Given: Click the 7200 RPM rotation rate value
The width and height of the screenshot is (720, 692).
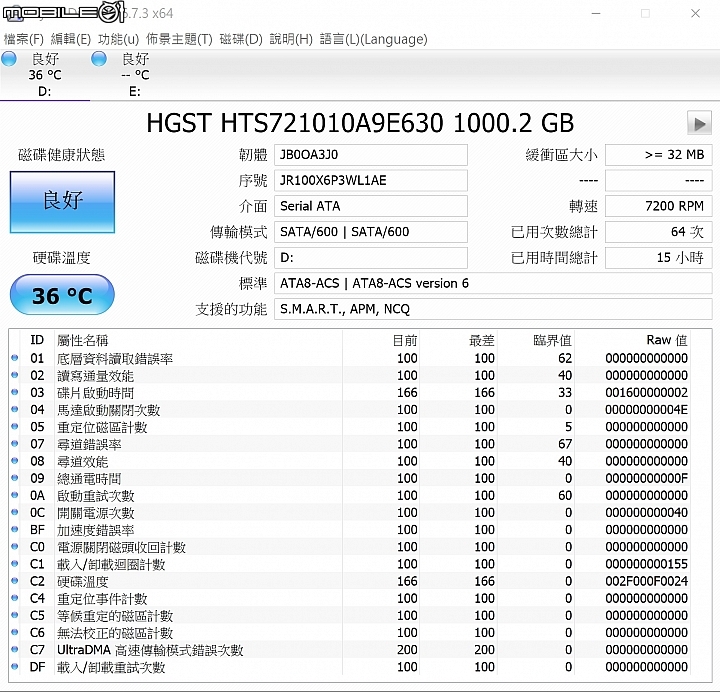Looking at the screenshot, I should (658, 206).
